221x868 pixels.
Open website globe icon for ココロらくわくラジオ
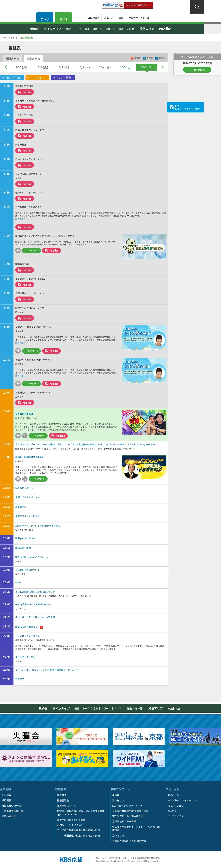pyautogui.click(x=18, y=250)
